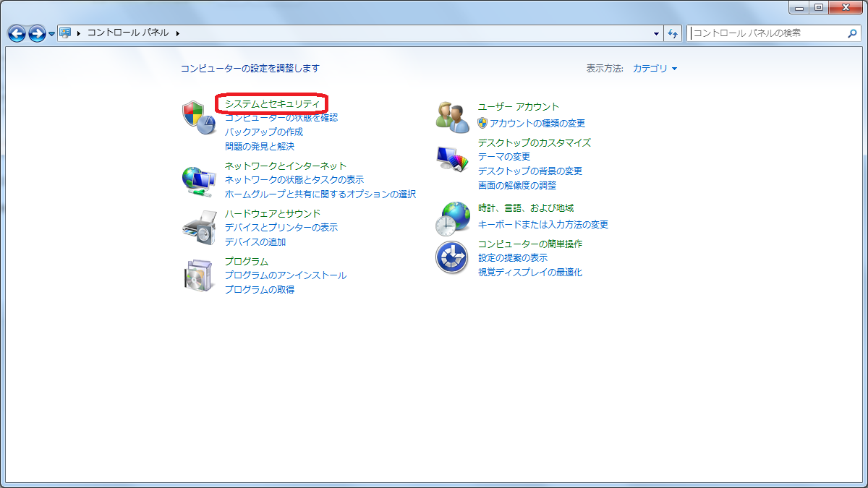Open 視覚ディスプレイの最適化 link
The image size is (868, 488).
(x=529, y=273)
